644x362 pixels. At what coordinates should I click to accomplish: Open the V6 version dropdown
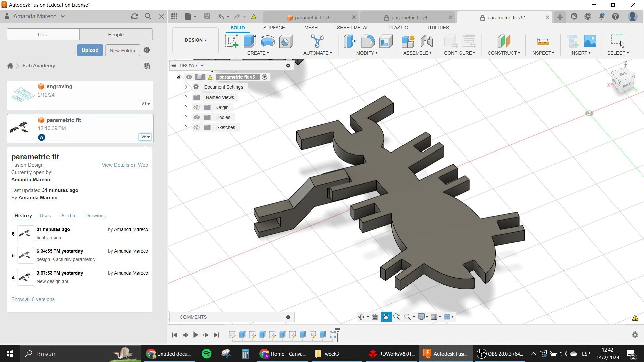(145, 137)
